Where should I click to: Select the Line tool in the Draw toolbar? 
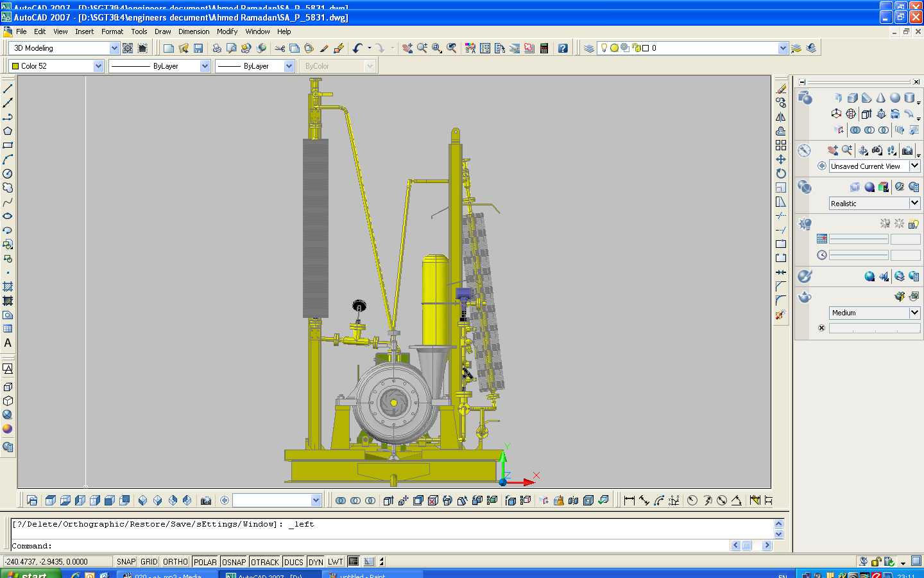coord(8,89)
